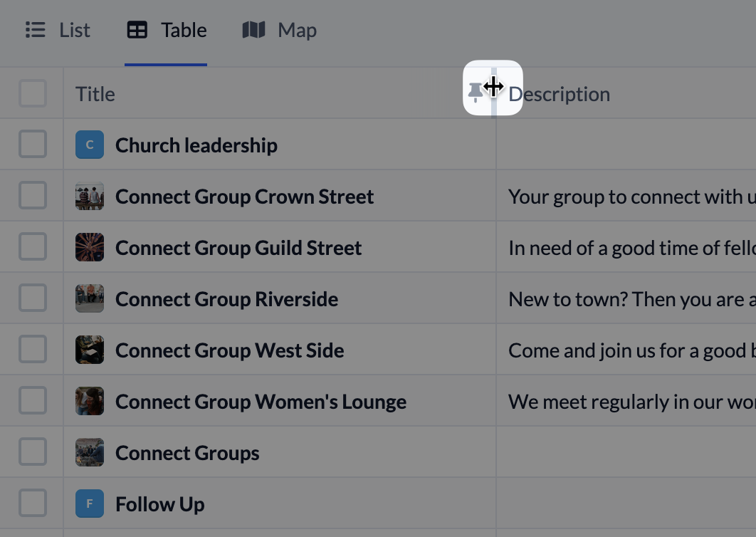Open the Connect Group Guild Street thumbnail image
The image size is (756, 537).
(90, 247)
